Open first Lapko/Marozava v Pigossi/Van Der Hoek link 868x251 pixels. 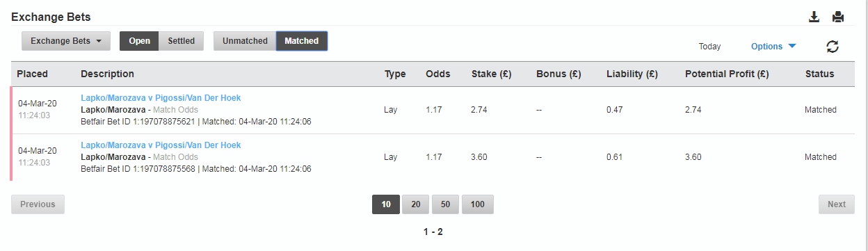tap(161, 98)
